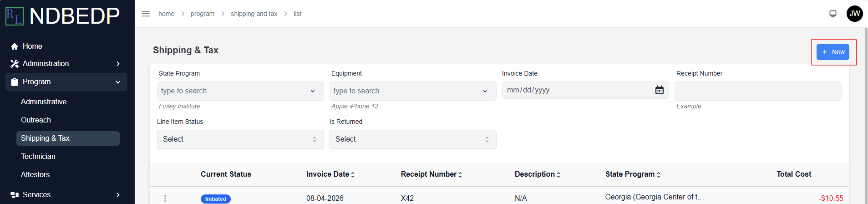
Task: Click the Shipping & Tax page heading
Action: 186,50
